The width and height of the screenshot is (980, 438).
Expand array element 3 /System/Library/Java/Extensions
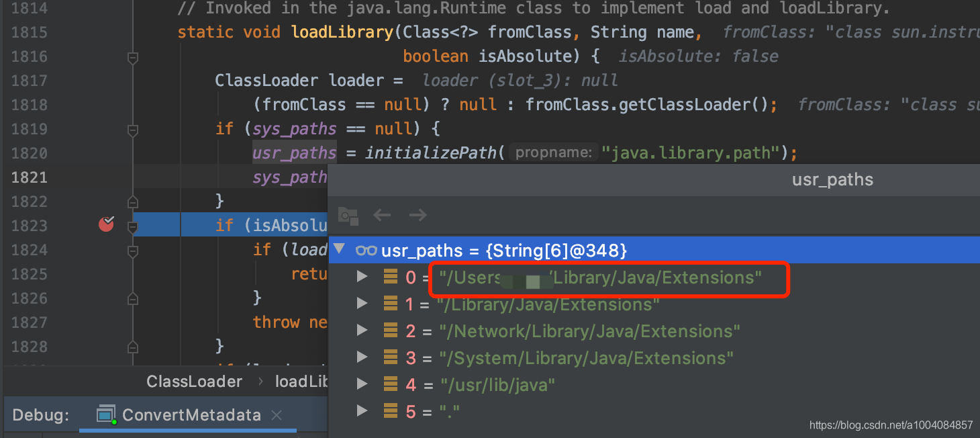click(x=362, y=357)
